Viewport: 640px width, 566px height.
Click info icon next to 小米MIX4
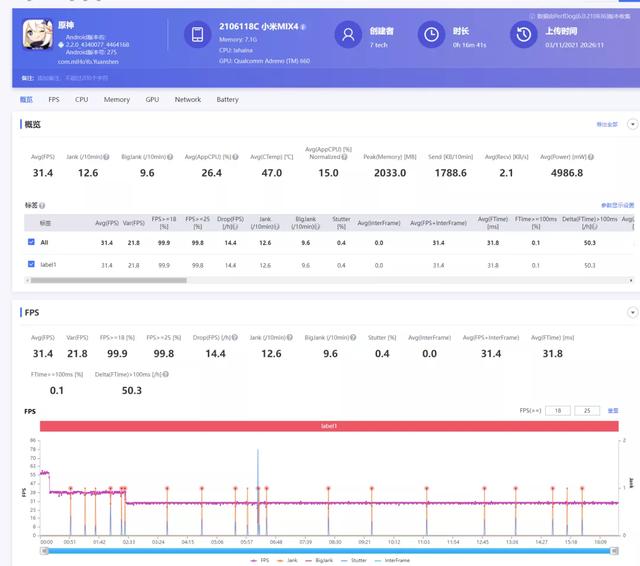tap(303, 27)
